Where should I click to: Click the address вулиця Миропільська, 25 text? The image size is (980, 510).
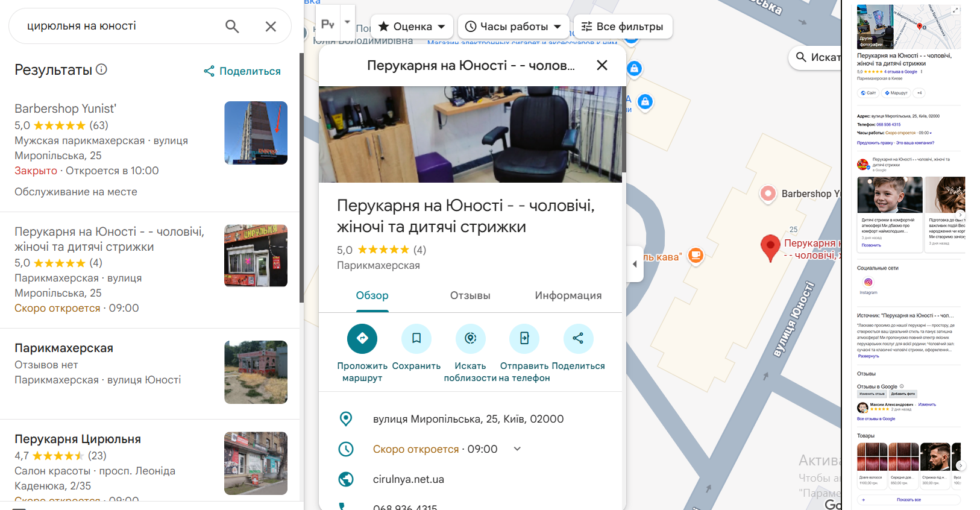coord(468,419)
